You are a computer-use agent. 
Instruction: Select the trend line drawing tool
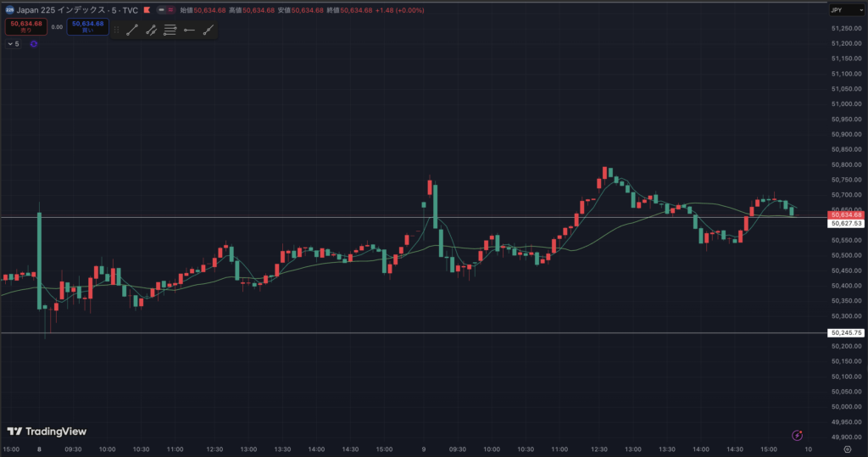131,30
